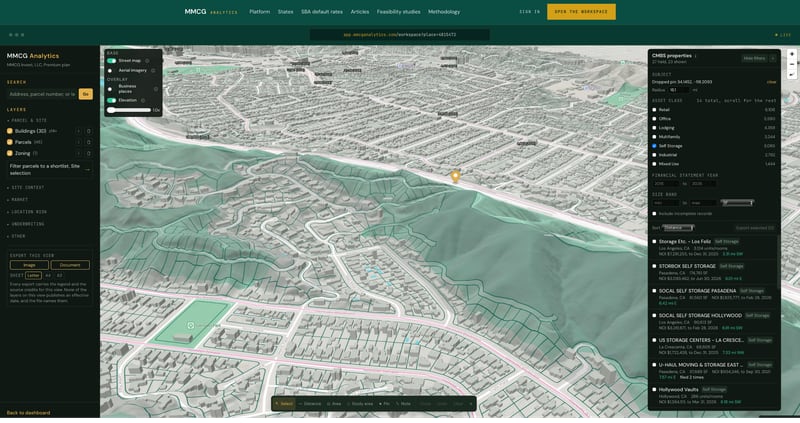Choose the Note annotation tool

(403, 404)
